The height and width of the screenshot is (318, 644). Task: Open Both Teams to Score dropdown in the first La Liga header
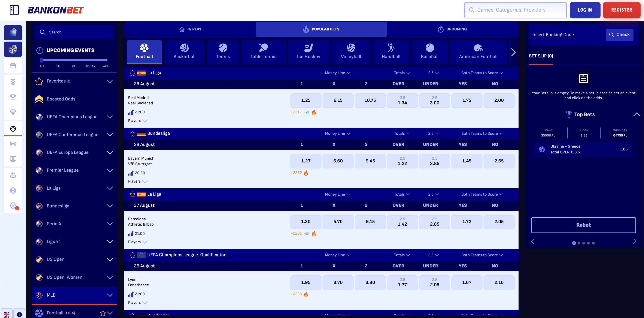click(x=482, y=73)
